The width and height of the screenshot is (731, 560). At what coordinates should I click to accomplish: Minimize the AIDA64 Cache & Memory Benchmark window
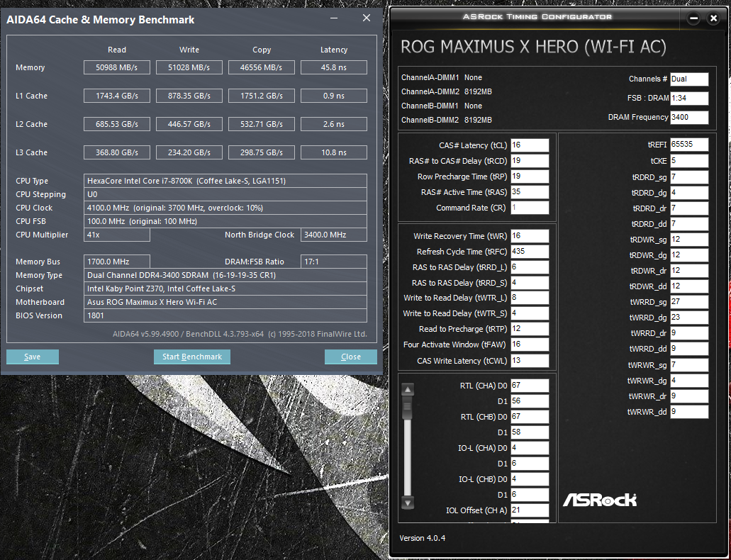(334, 18)
